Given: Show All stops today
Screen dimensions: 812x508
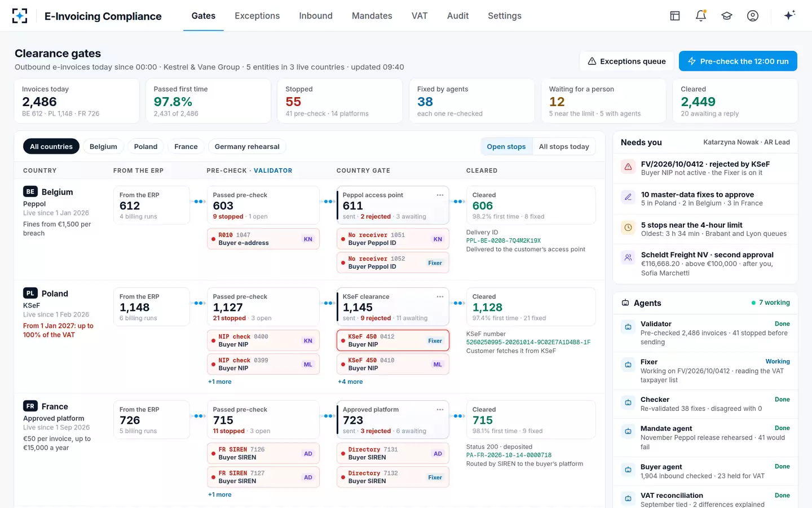Looking at the screenshot, I should point(564,147).
